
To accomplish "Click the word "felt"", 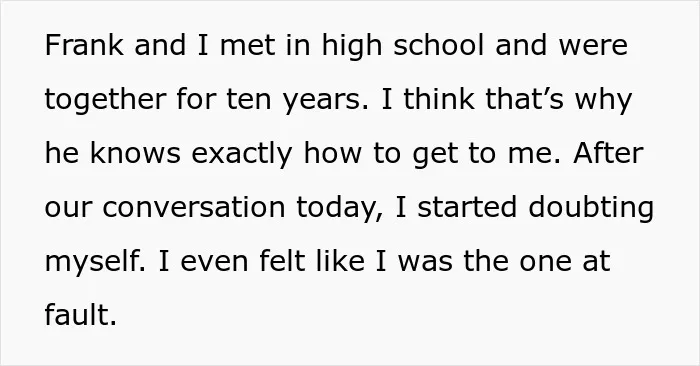I will pyautogui.click(x=282, y=261).
